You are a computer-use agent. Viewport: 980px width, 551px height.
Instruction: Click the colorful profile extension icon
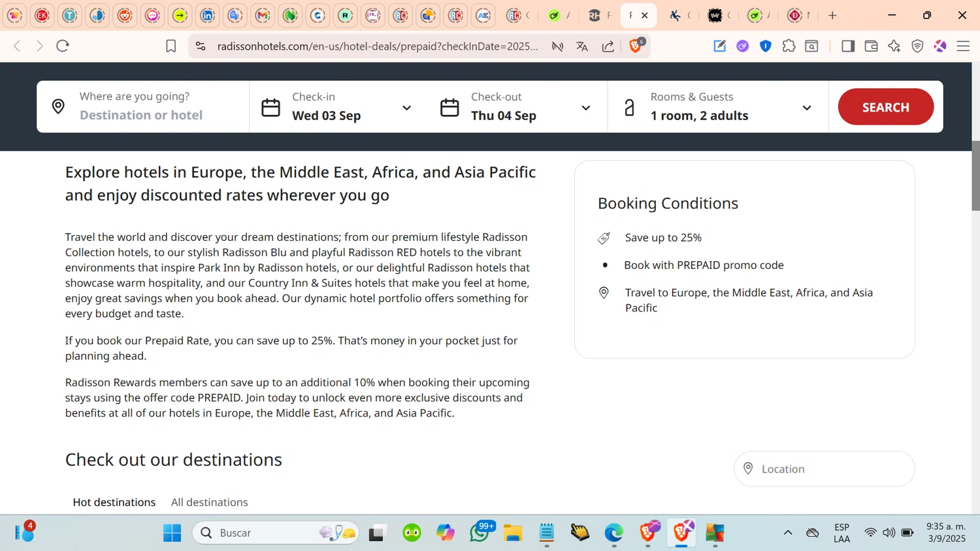point(940,46)
